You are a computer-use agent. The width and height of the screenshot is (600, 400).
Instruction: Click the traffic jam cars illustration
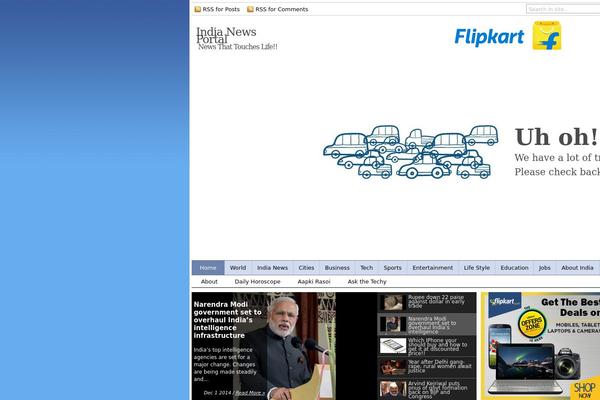411,152
